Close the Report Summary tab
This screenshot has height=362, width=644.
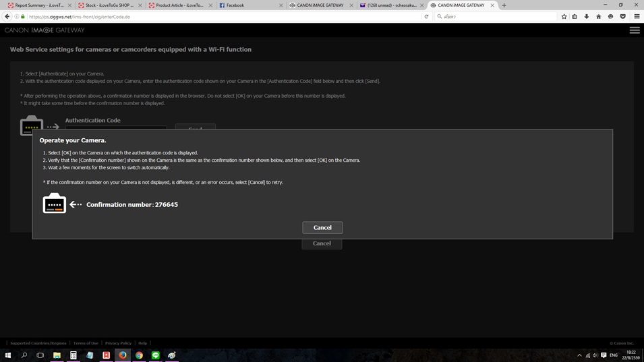click(69, 5)
